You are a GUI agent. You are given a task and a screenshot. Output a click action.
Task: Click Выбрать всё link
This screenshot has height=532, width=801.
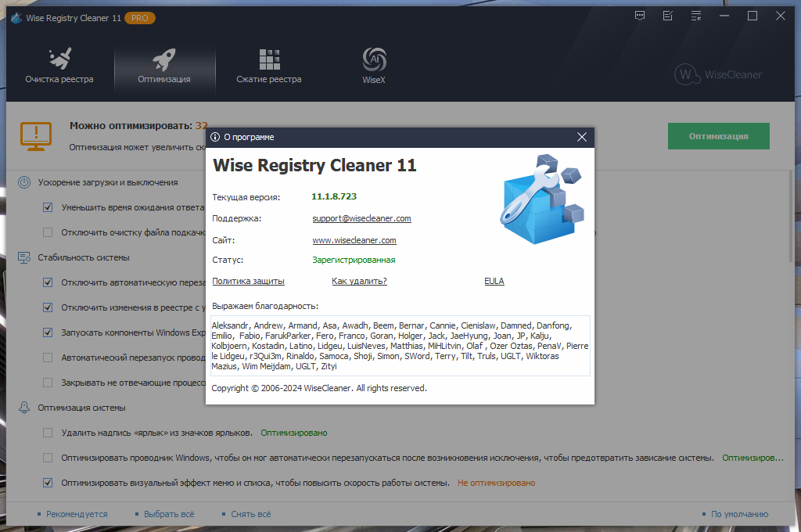[x=169, y=514]
